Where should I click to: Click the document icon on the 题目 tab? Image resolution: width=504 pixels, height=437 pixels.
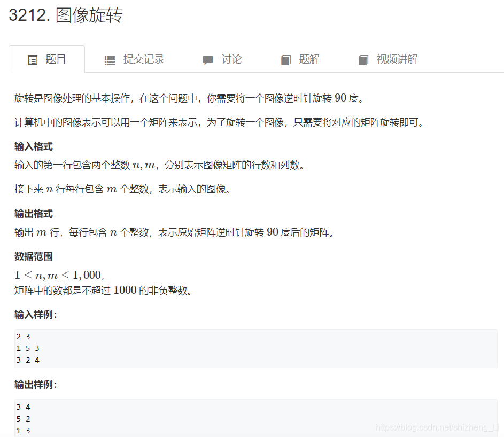tap(32, 59)
